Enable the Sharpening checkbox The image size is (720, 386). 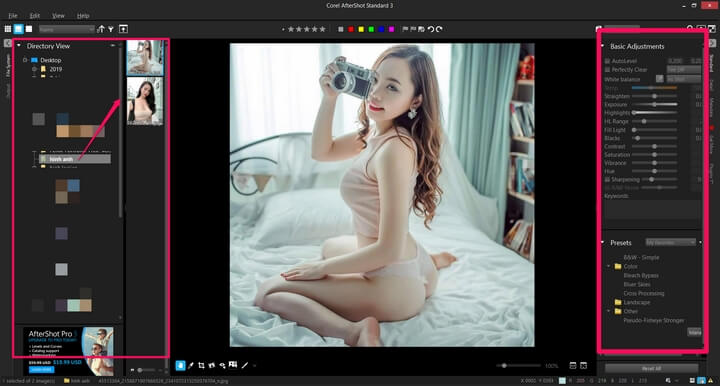607,179
